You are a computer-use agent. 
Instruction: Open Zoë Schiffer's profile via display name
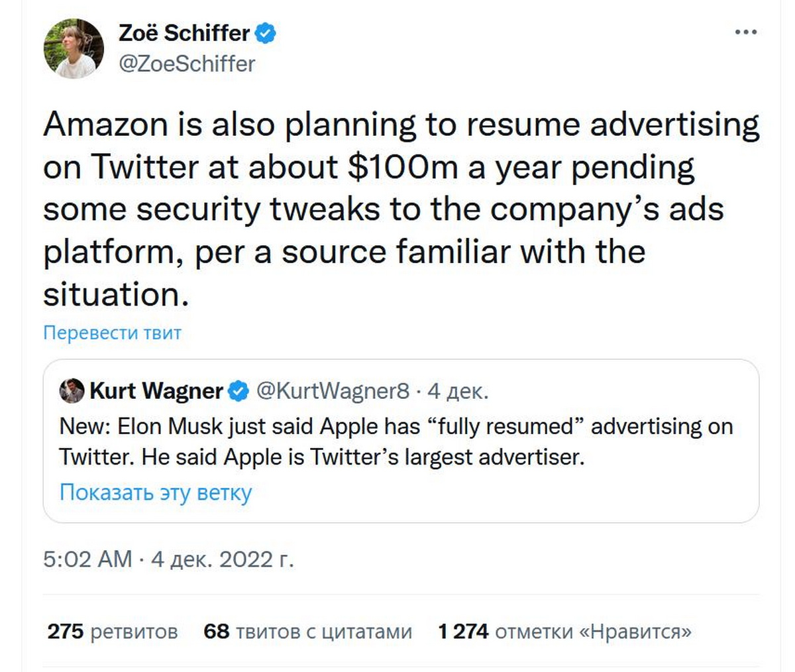pyautogui.click(x=184, y=32)
